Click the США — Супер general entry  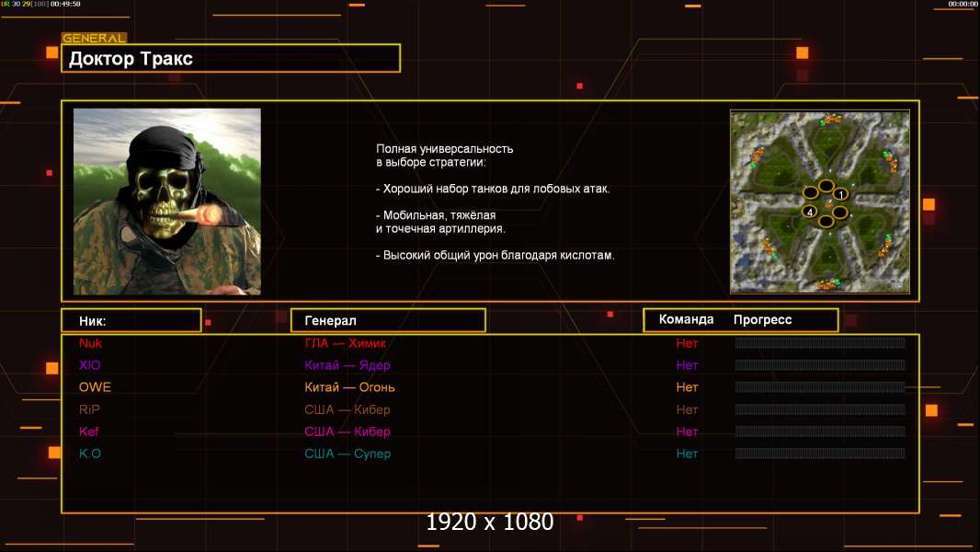[x=348, y=454]
